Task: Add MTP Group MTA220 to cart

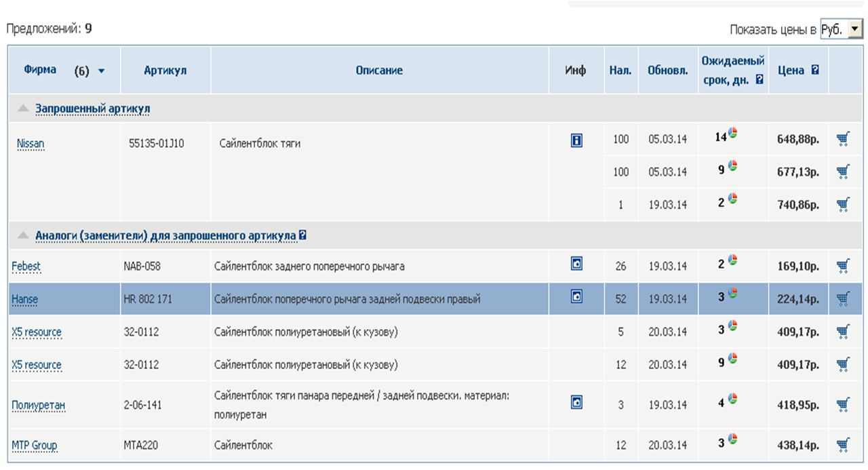Action: coord(843,445)
